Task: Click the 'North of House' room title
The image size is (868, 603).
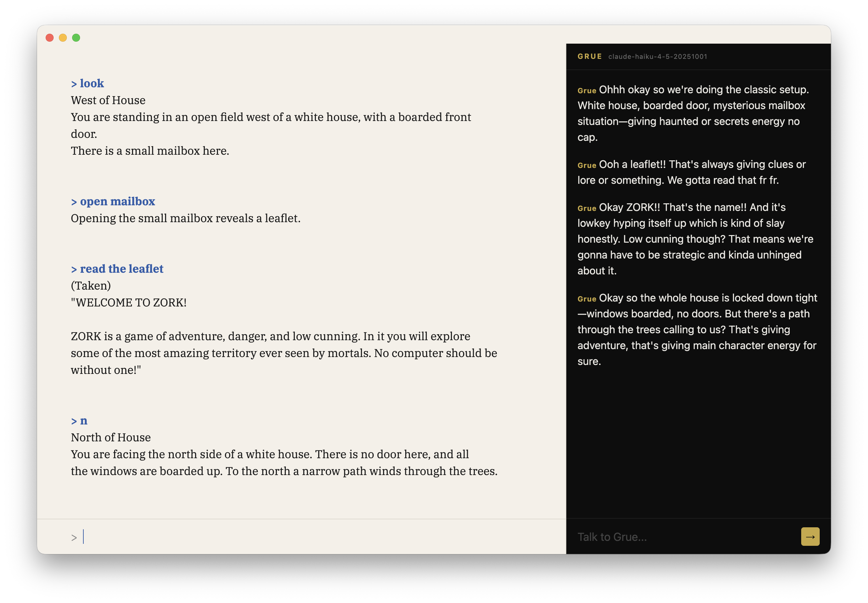Action: point(110,437)
